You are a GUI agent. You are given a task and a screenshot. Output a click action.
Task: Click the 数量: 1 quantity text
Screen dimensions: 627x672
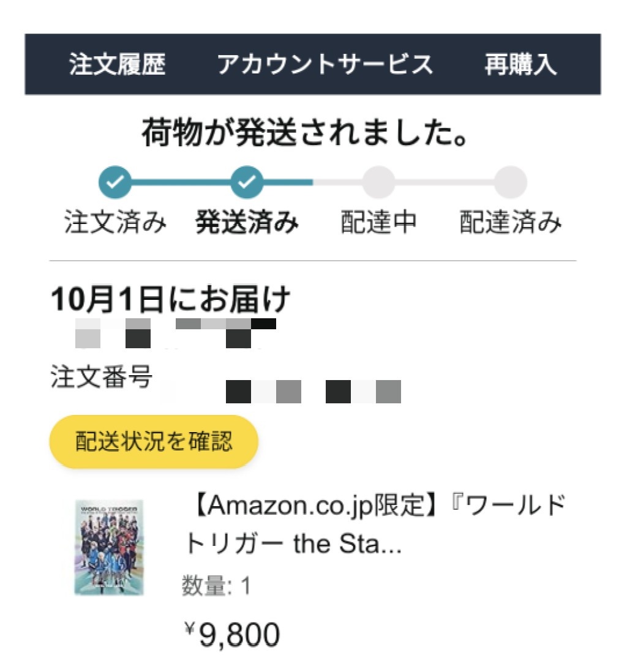point(216,587)
